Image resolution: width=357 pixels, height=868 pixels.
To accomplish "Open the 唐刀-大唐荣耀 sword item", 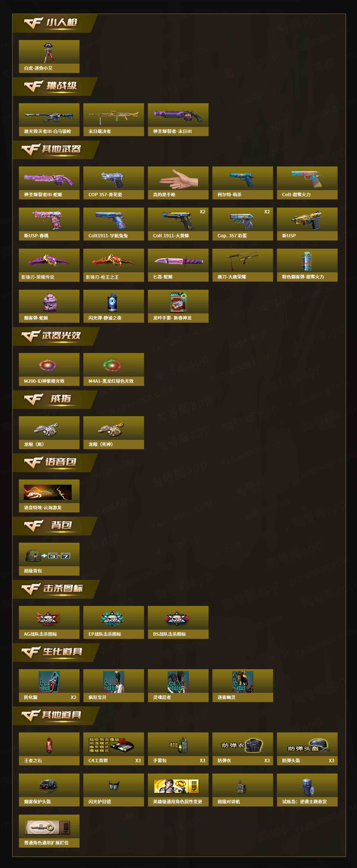I will 242,265.
